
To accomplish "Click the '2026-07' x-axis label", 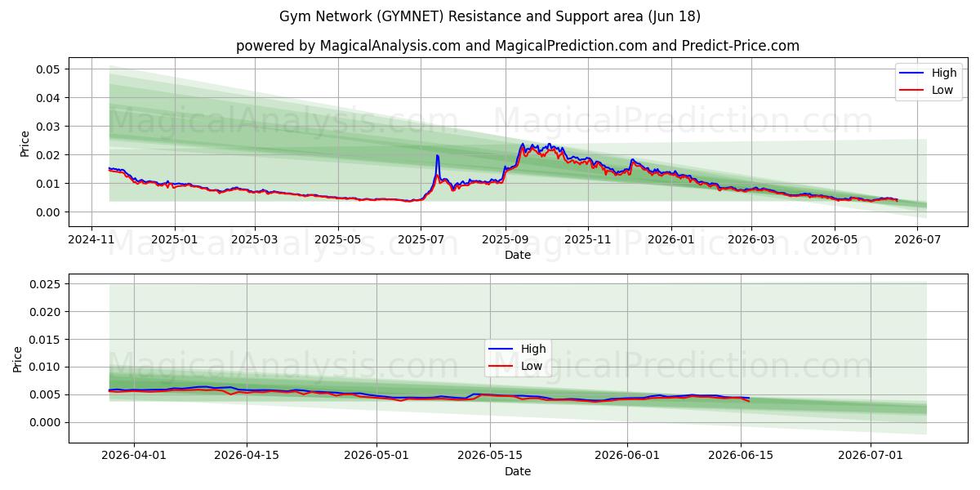I will click(x=917, y=240).
